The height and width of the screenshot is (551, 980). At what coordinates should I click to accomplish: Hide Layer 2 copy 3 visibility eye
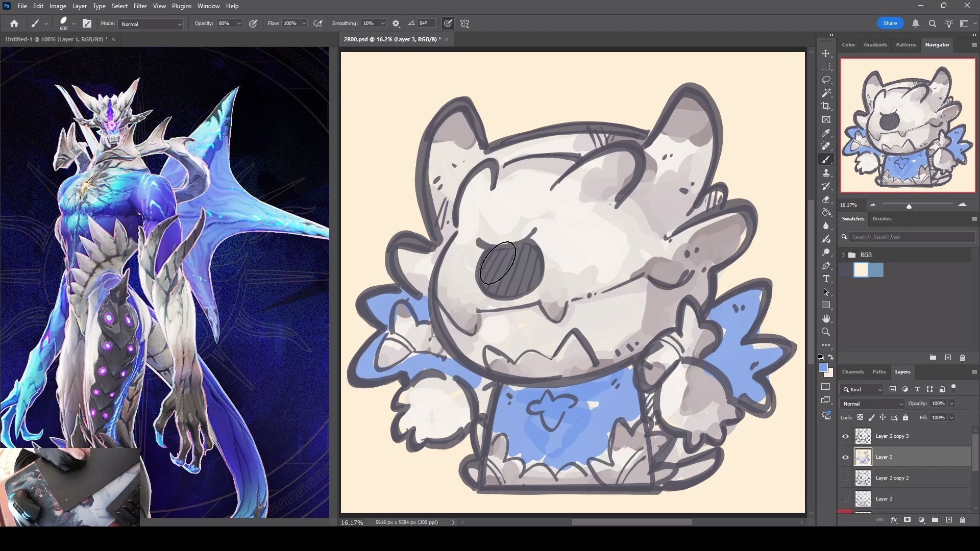(x=845, y=436)
